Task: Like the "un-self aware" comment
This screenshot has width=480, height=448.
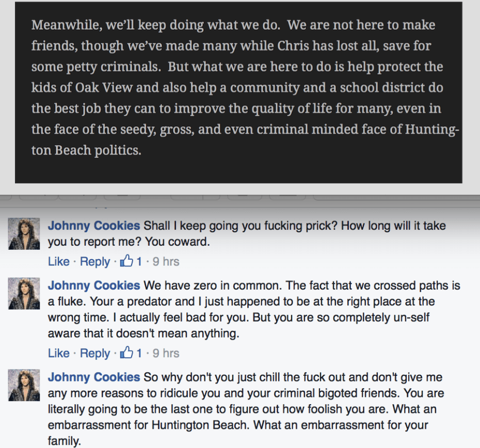Action: click(x=58, y=354)
